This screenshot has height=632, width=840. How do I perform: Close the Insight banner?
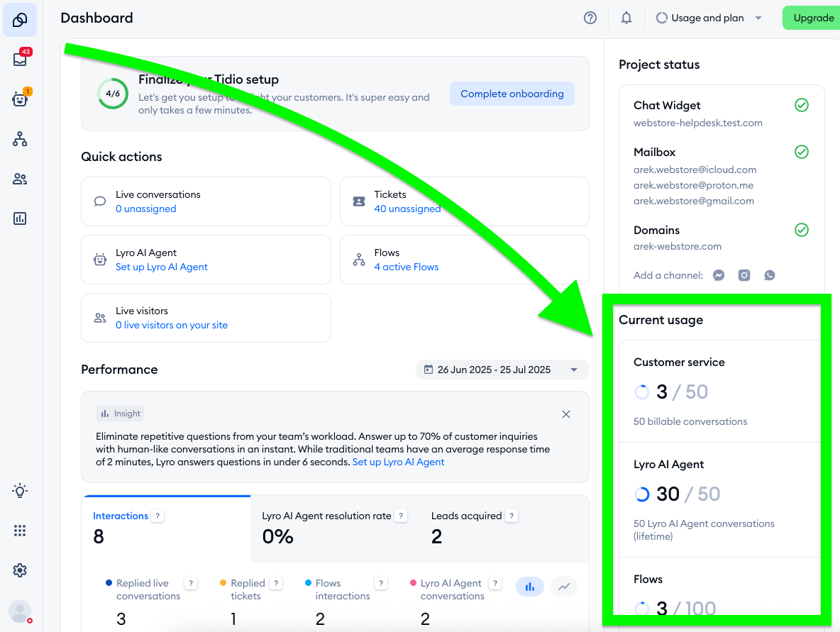click(x=566, y=414)
